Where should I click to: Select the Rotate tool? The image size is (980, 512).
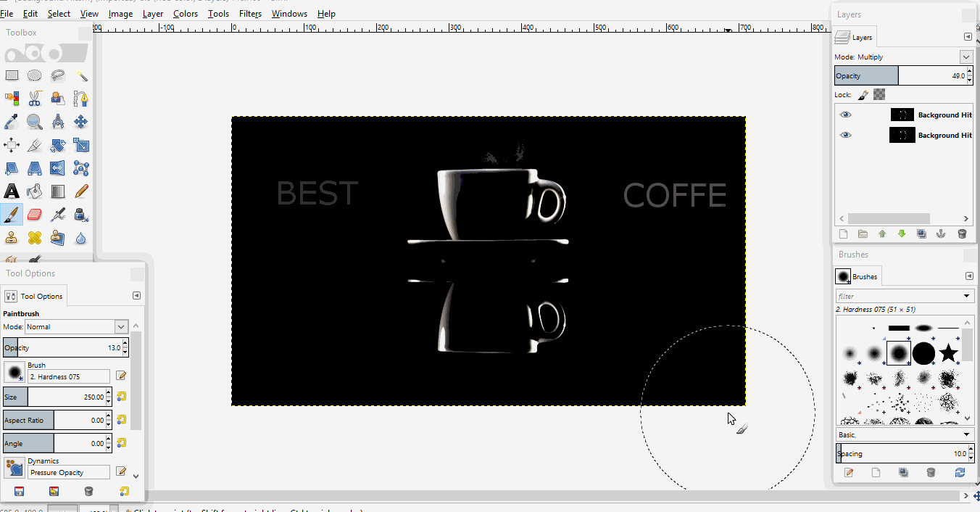(58, 145)
